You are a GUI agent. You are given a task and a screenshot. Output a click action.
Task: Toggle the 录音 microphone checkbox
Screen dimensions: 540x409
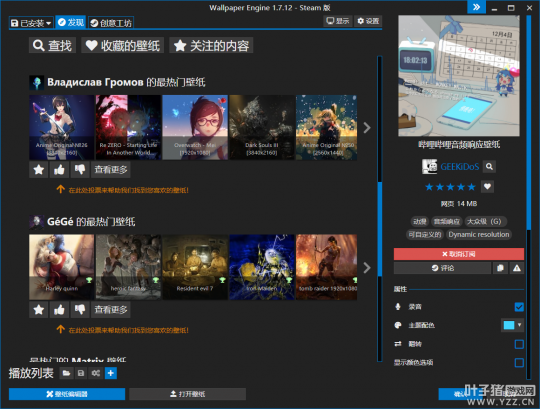519,307
